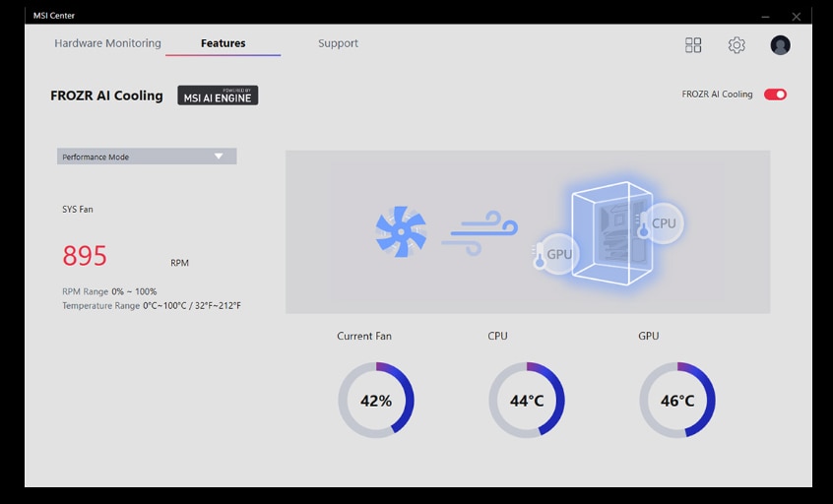Click the MSI Center window title
Screen dimensions: 833x504
tap(53, 16)
